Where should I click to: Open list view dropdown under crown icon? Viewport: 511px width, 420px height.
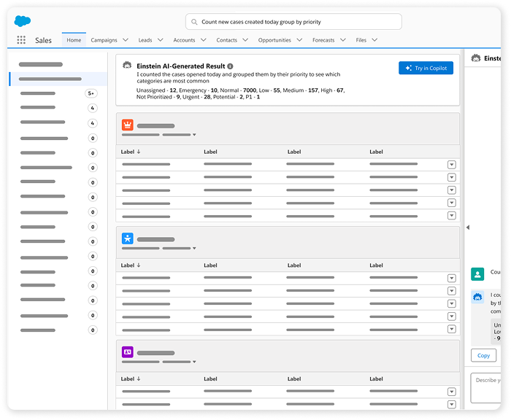(x=194, y=135)
